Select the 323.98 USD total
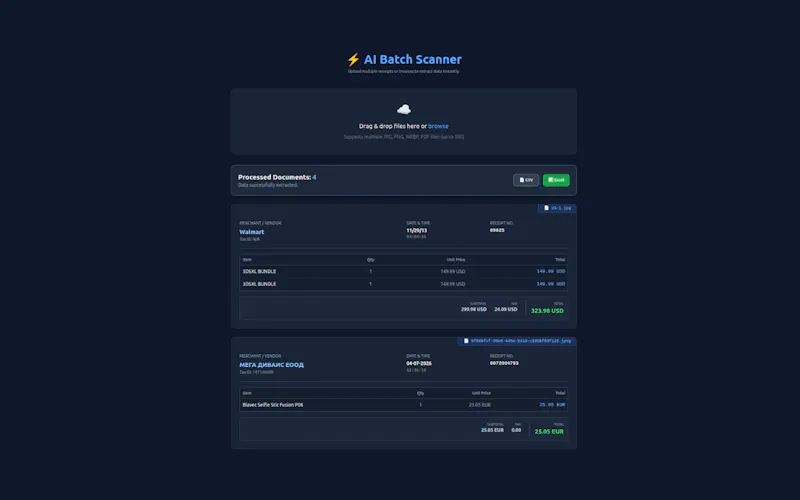This screenshot has width=800, height=500. [x=547, y=311]
